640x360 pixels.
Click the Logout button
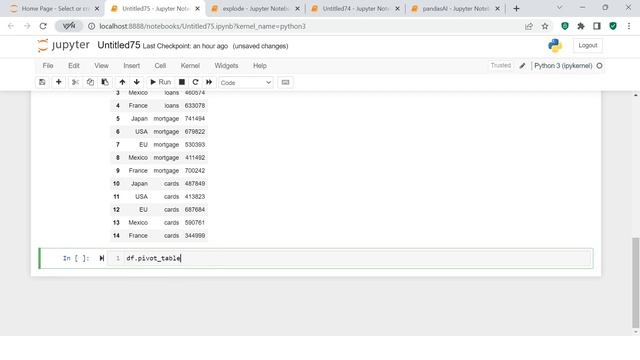click(588, 45)
